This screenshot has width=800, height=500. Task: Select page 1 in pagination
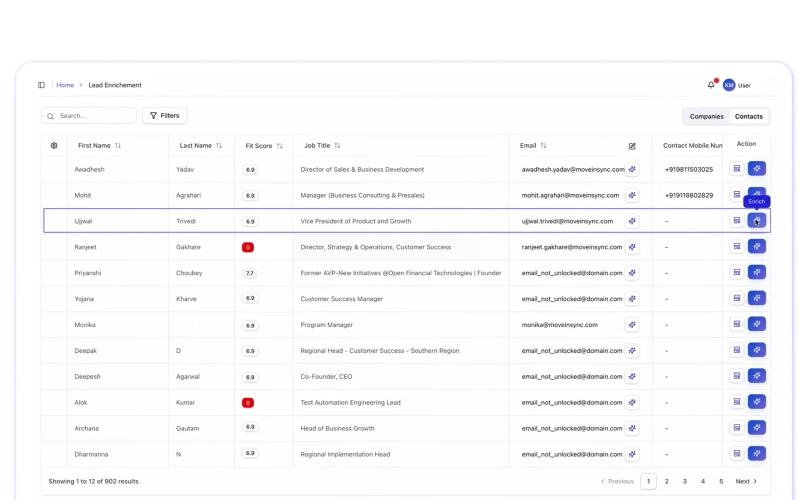pyautogui.click(x=648, y=481)
